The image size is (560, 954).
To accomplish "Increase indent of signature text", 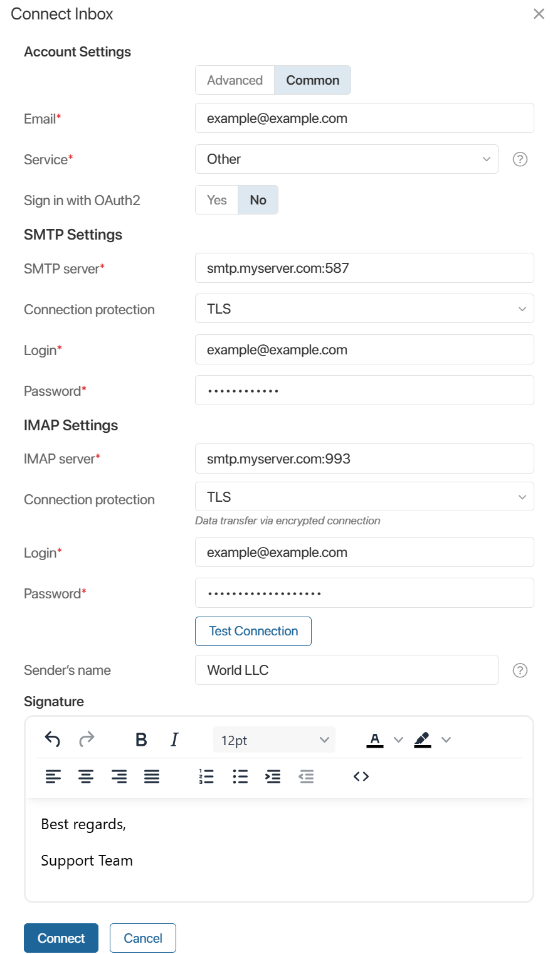I will pyautogui.click(x=273, y=776).
